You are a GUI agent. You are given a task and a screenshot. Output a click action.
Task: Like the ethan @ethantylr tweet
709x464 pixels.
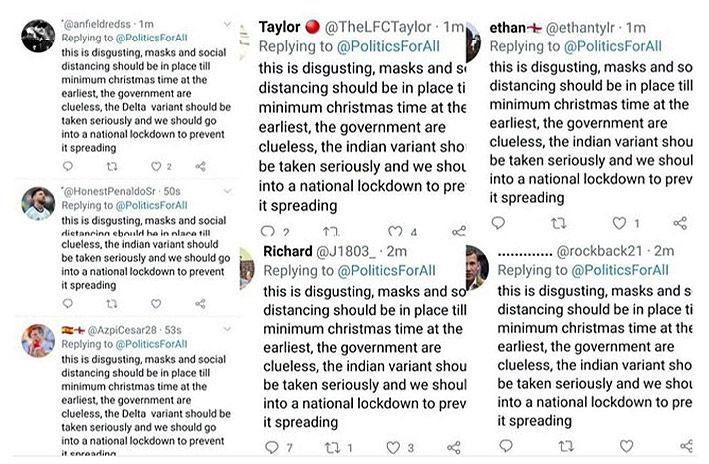[619, 223]
